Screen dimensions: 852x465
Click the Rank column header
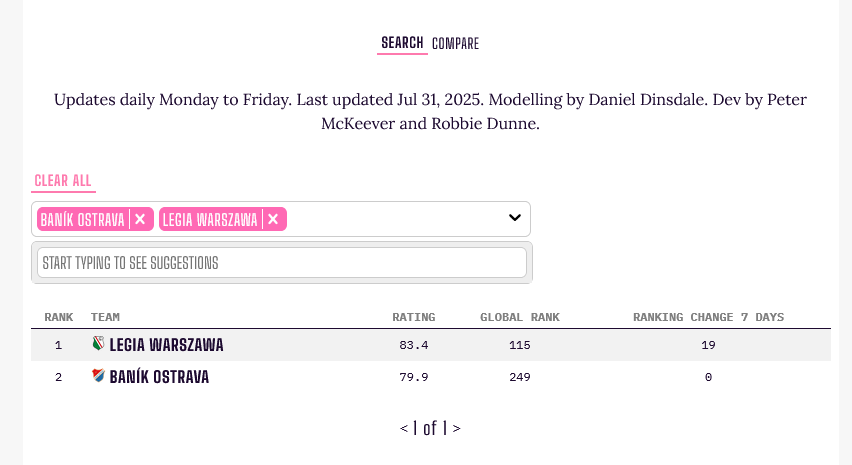[x=59, y=317]
